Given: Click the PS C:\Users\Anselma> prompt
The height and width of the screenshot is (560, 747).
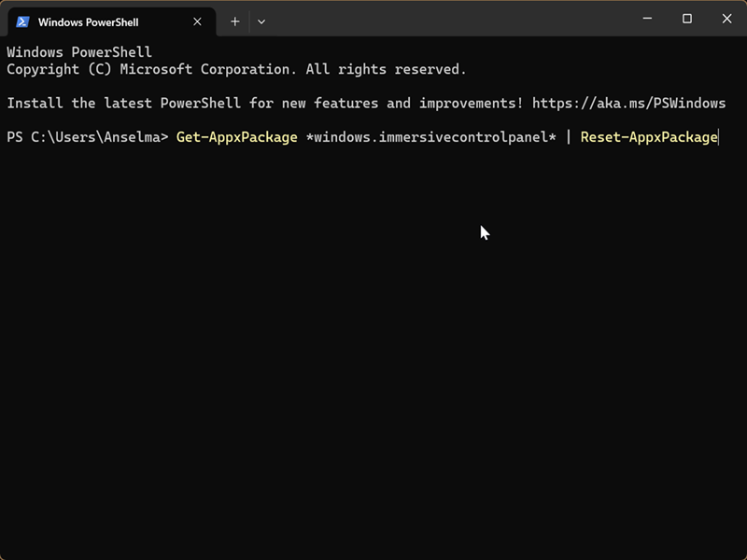Looking at the screenshot, I should point(87,137).
